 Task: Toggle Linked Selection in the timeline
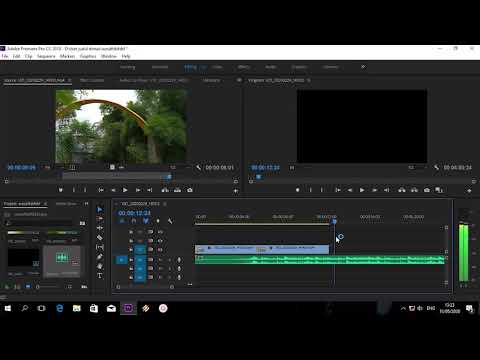pos(146,221)
